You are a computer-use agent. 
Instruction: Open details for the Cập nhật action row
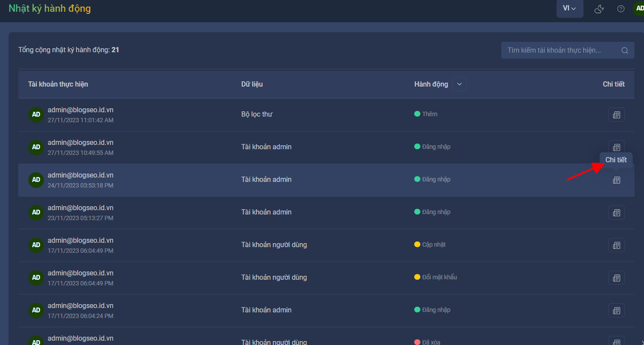pos(616,245)
